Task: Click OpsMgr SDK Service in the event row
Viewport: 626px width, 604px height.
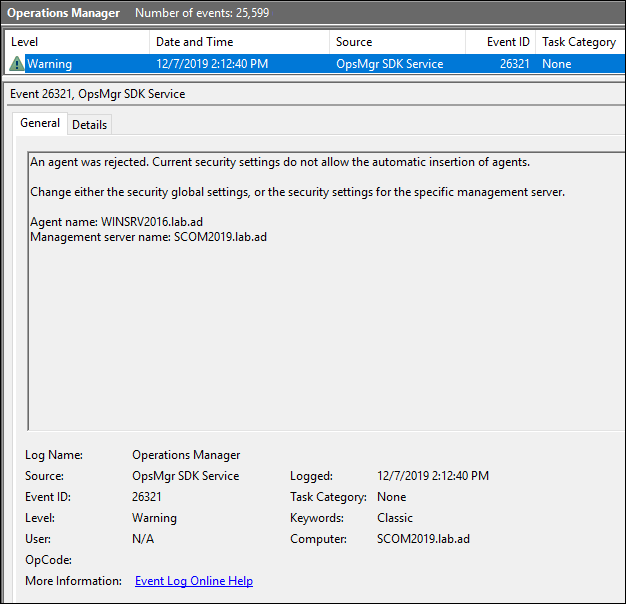Action: click(x=389, y=64)
